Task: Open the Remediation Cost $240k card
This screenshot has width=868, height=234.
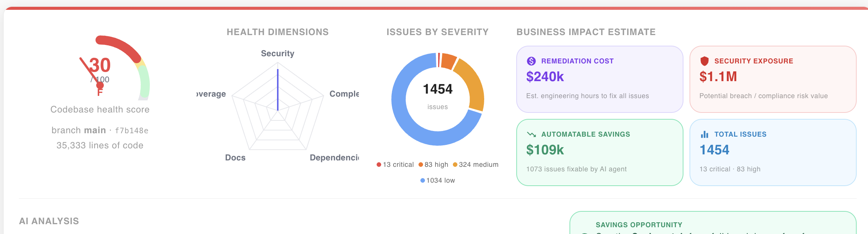Action: click(600, 79)
